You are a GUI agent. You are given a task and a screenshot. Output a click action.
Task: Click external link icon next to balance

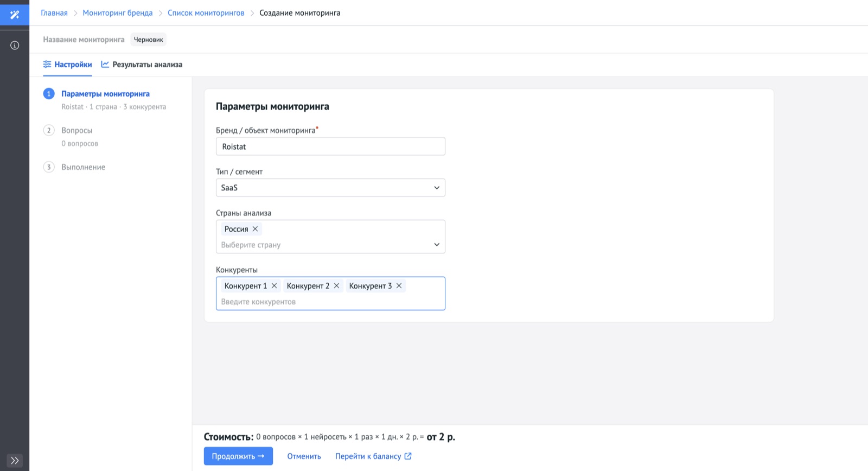coord(408,456)
